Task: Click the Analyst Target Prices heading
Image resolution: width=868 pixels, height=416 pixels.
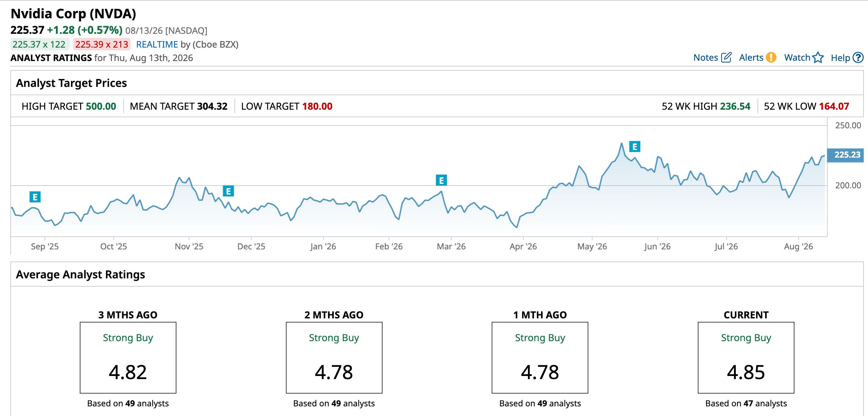Action: click(71, 83)
